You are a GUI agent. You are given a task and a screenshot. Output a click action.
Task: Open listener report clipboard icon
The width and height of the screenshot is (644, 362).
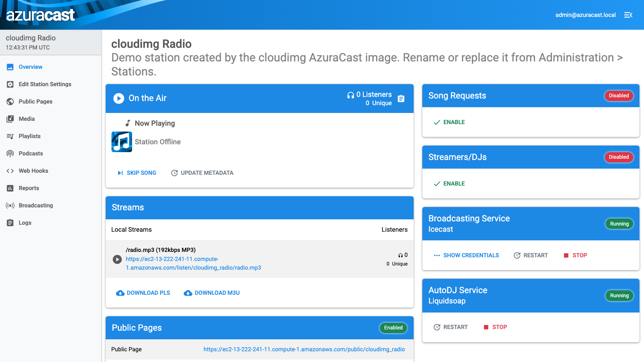click(x=401, y=99)
